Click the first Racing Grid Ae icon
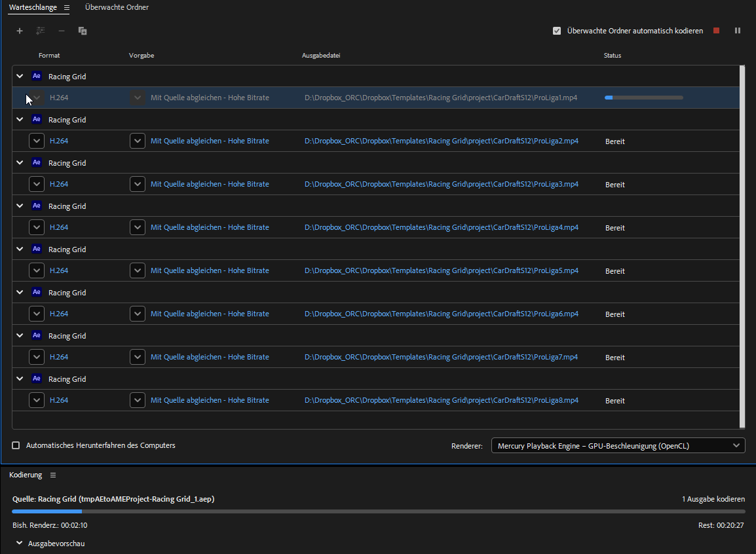Screen dimensions: 756x554 [37, 76]
